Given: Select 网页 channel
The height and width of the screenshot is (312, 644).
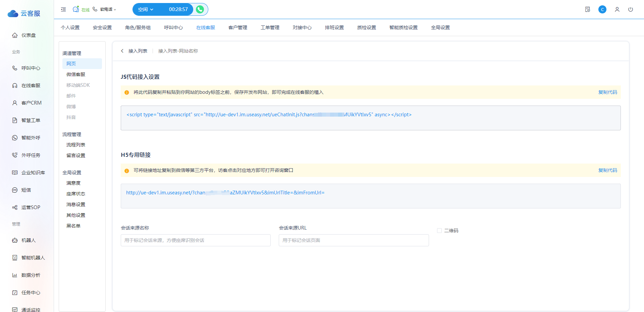Looking at the screenshot, I should (82, 64).
